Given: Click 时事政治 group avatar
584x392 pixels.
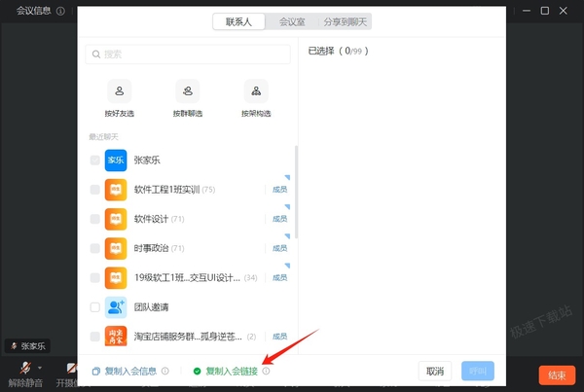Looking at the screenshot, I should [x=116, y=248].
